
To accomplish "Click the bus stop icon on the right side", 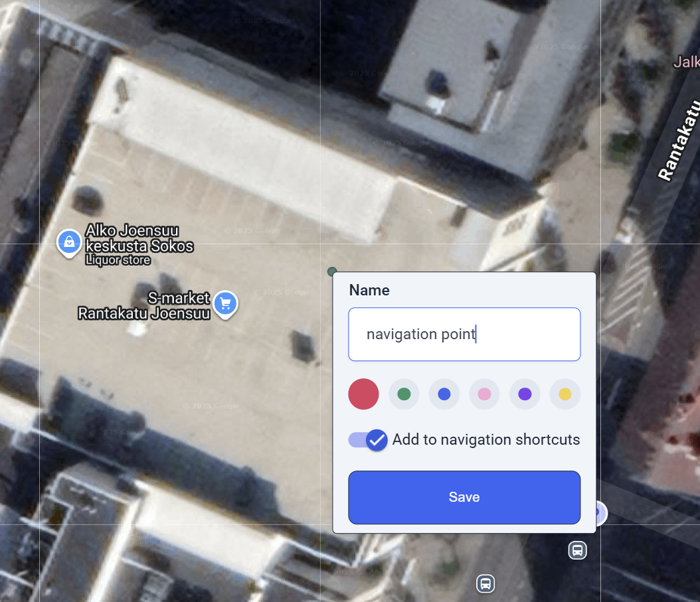I will pos(577,550).
